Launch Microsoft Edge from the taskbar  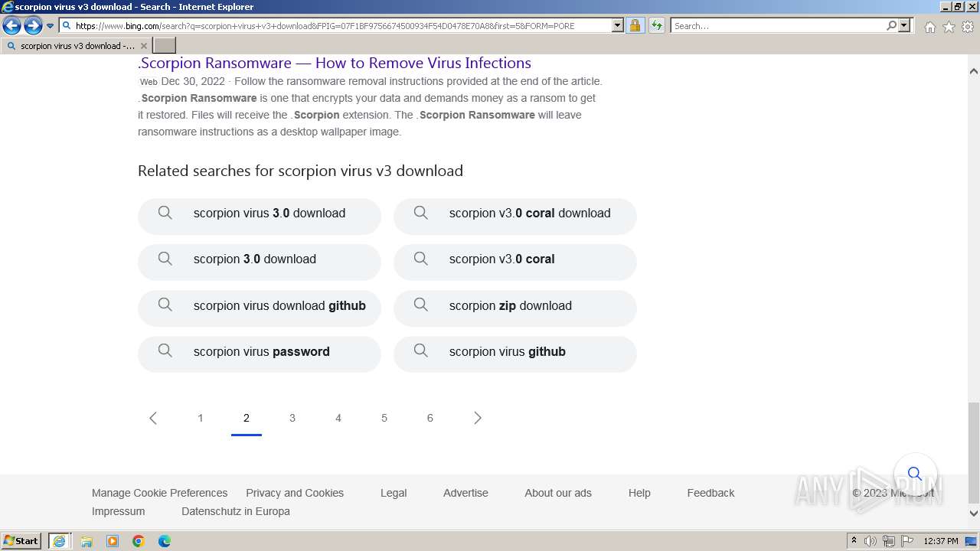165,541
